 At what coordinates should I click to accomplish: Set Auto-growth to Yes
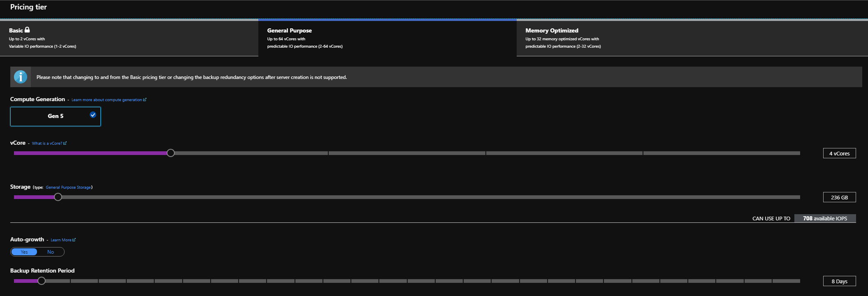point(24,252)
